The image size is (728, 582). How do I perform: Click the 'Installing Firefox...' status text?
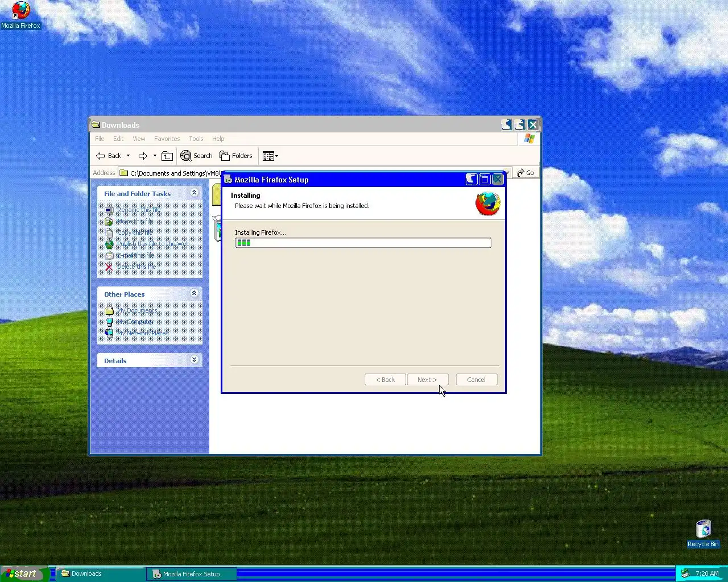pos(260,232)
